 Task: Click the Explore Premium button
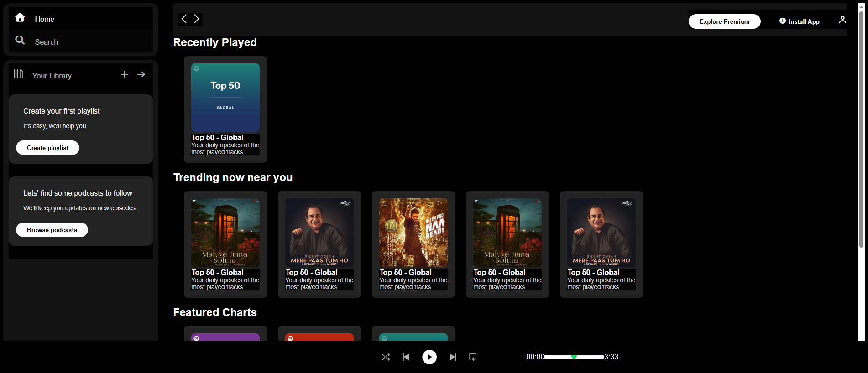pyautogui.click(x=724, y=21)
